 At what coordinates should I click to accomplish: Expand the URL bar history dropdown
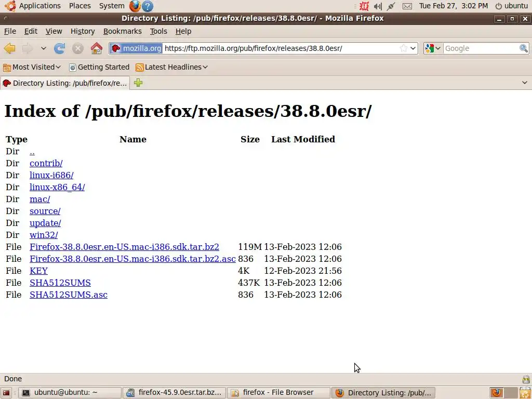413,48
